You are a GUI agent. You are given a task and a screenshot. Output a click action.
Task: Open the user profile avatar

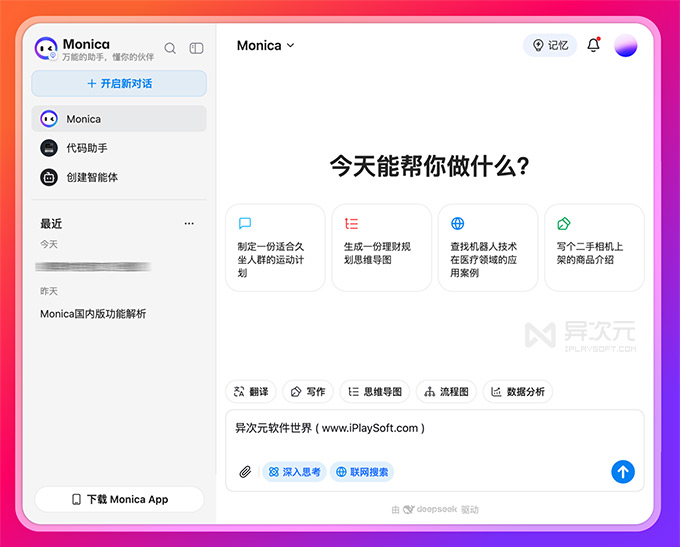coord(625,45)
